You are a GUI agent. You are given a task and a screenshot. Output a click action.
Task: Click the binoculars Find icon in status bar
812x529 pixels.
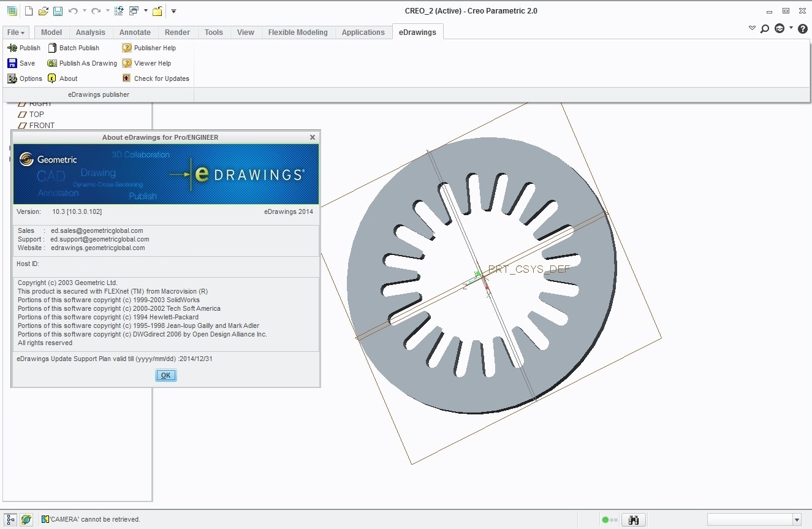[x=634, y=520]
